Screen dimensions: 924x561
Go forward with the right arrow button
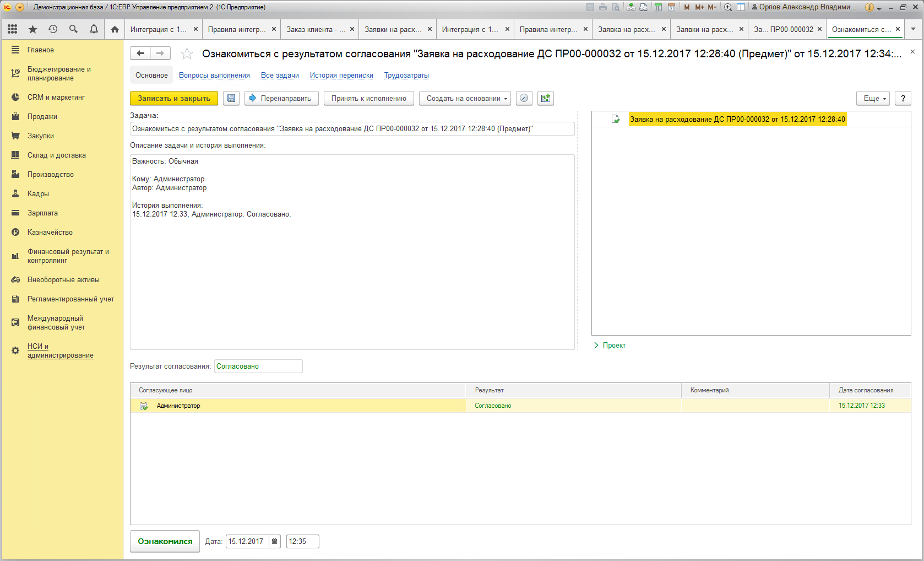point(160,53)
